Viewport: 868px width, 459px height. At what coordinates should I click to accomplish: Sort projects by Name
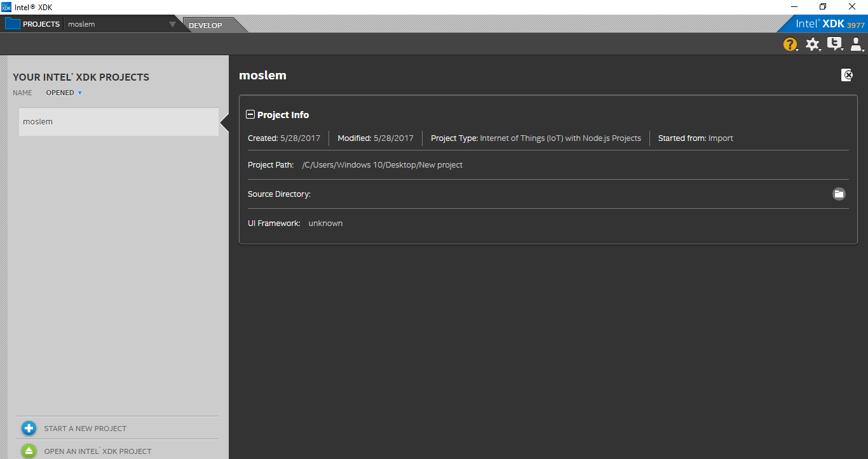[x=22, y=93]
